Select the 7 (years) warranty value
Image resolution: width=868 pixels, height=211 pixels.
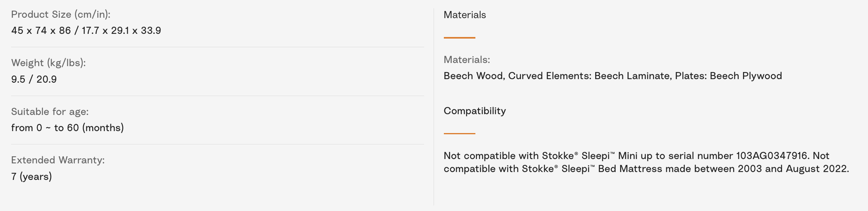click(32, 177)
